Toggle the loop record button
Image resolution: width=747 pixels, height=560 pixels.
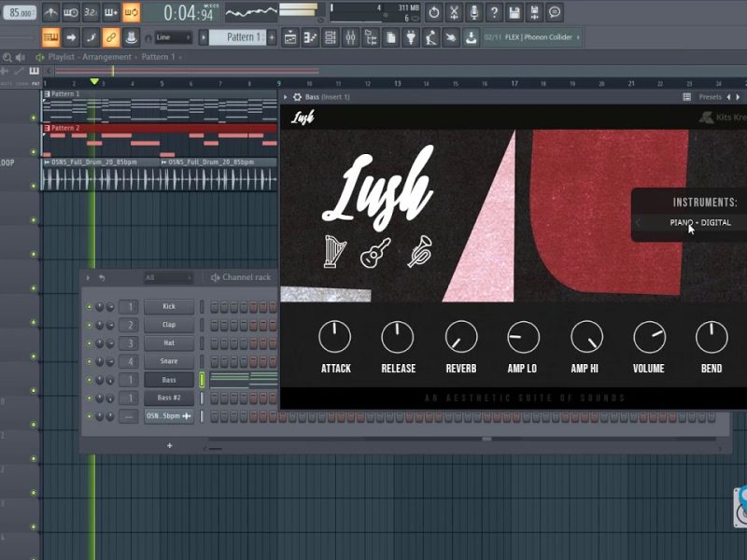(131, 13)
